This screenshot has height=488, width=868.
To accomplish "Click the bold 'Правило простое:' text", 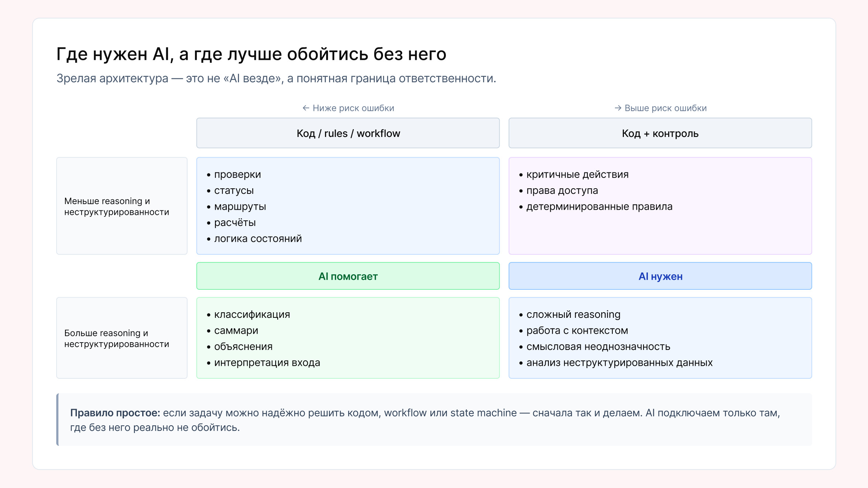I will pos(115,413).
